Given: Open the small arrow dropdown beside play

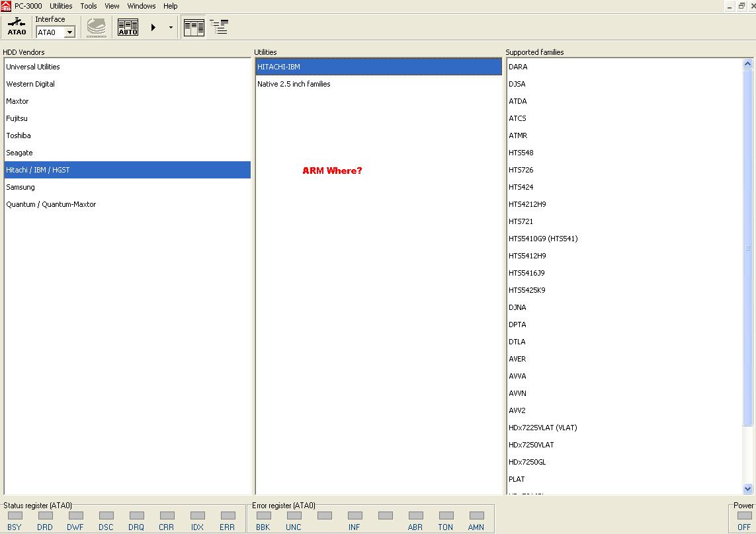Looking at the screenshot, I should 171,28.
